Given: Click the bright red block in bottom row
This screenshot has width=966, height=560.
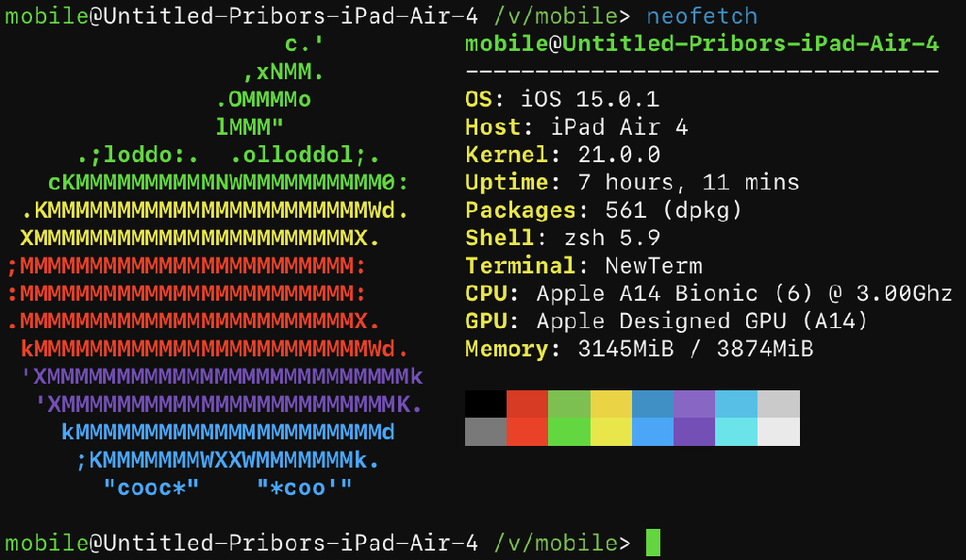Looking at the screenshot, I should click(527, 432).
